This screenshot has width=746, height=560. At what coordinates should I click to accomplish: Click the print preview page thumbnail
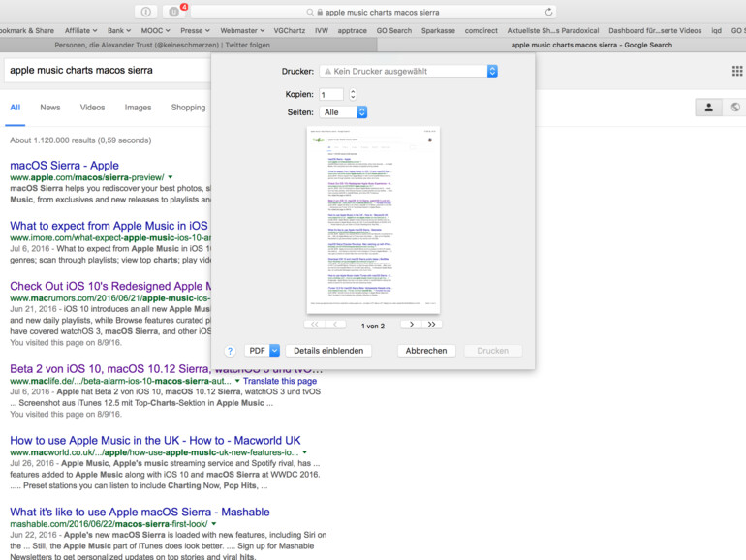tap(373, 220)
